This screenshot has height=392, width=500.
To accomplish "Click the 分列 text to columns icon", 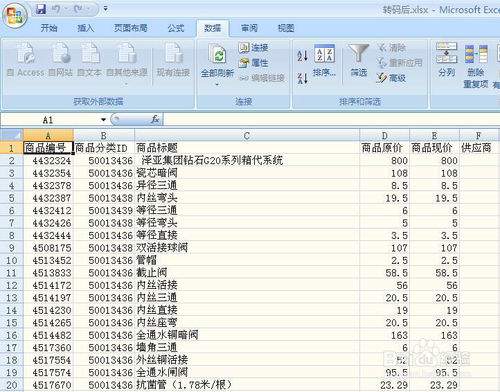I will point(446,53).
